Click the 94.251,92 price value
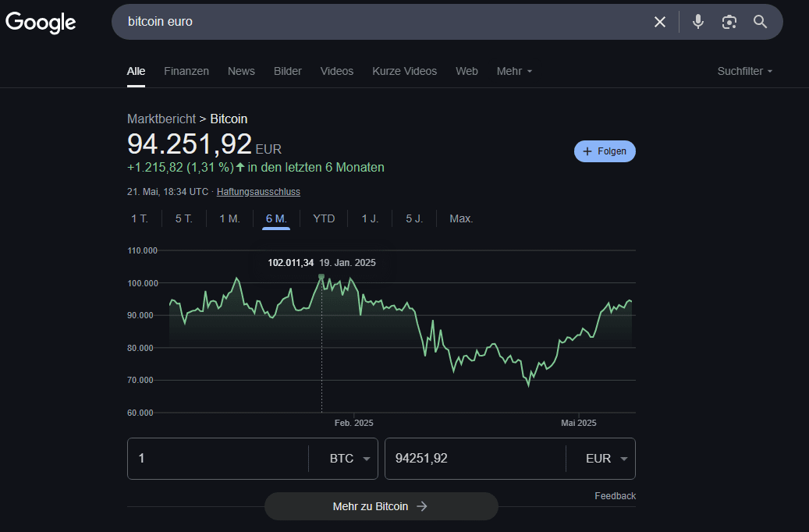The image size is (809, 532). tap(190, 144)
